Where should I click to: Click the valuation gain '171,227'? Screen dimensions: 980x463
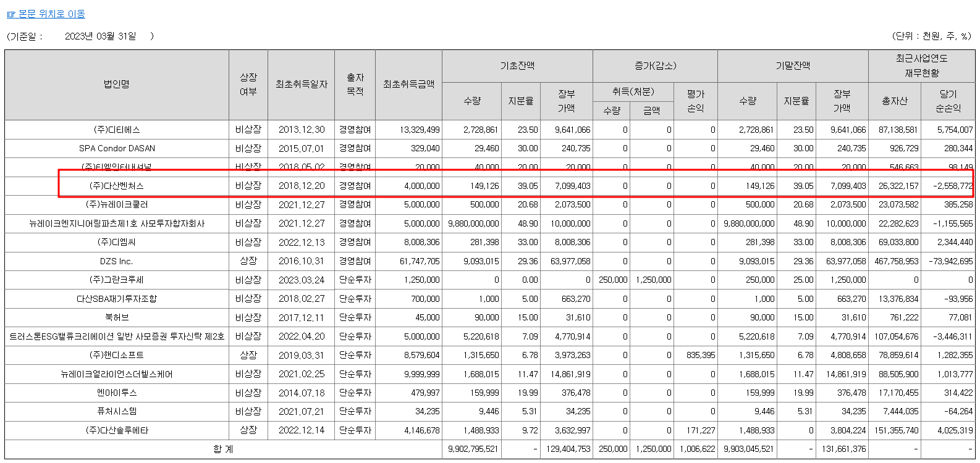[701, 430]
